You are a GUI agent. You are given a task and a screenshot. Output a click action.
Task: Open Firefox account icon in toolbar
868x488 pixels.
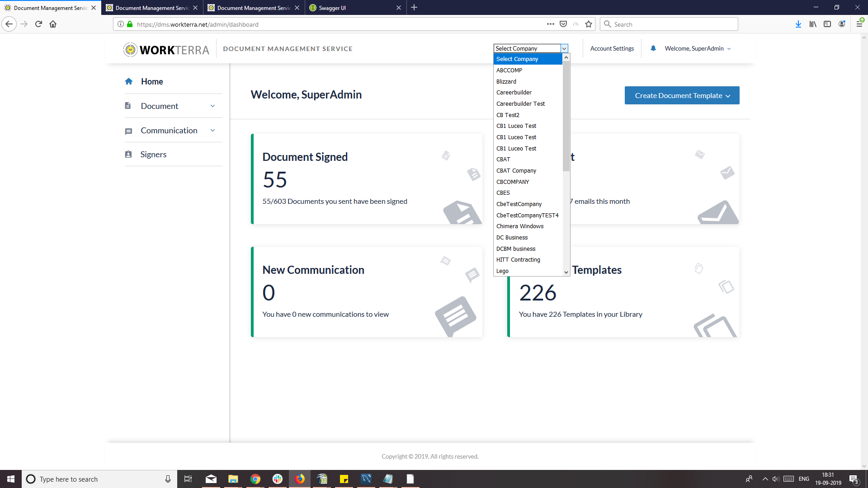pos(842,24)
